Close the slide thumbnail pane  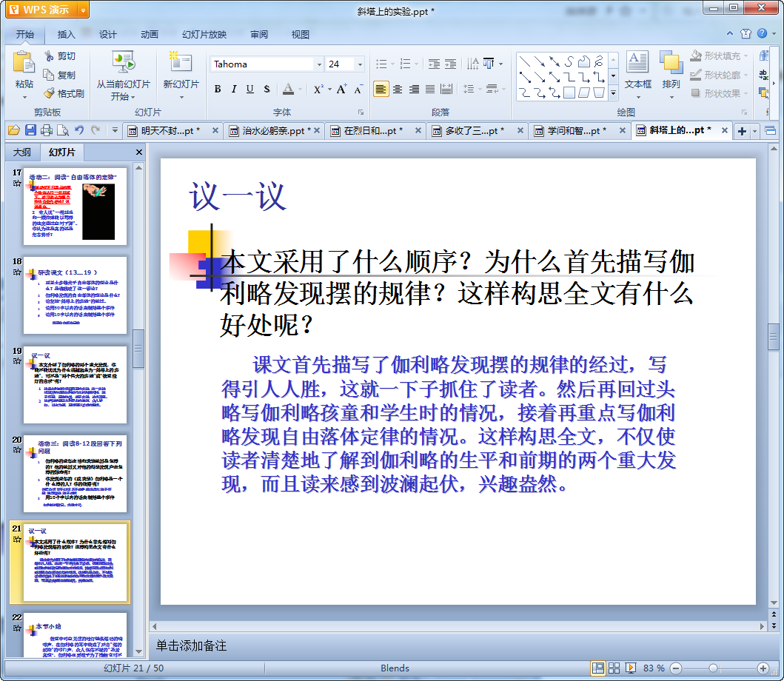[139, 152]
